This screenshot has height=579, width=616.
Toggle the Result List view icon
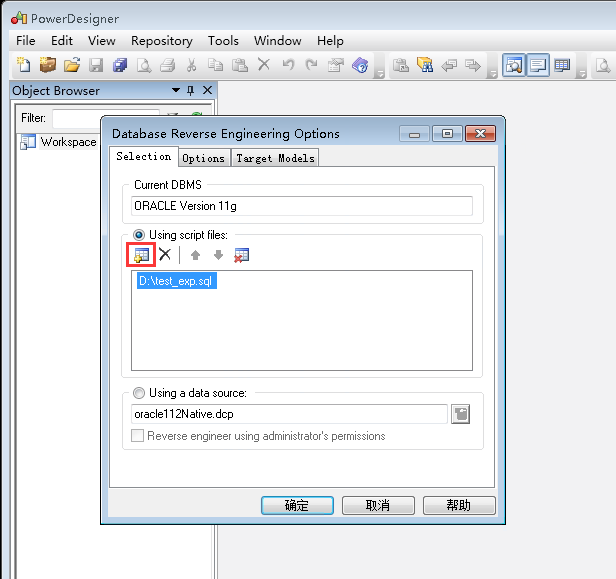tap(562, 65)
